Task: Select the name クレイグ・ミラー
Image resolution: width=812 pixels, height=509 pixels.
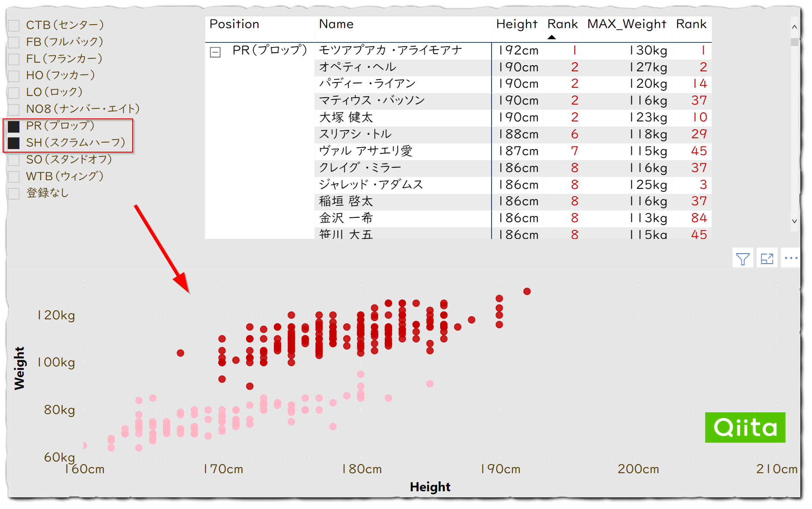Action: [360, 168]
